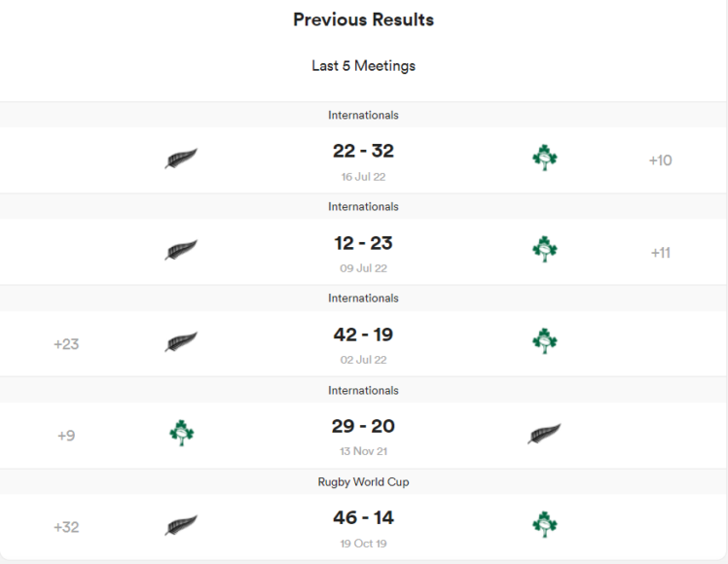Screen dimensions: 728x564
Task: Open the 46 - 14 World Cup result
Action: pyautogui.click(x=363, y=517)
